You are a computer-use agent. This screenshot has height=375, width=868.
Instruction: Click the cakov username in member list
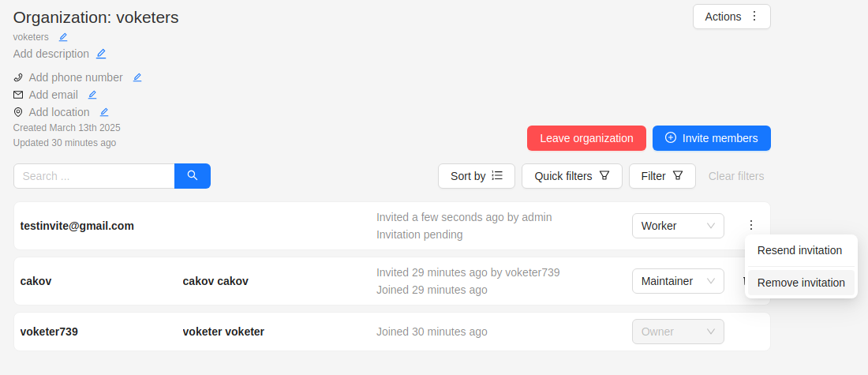tap(36, 281)
